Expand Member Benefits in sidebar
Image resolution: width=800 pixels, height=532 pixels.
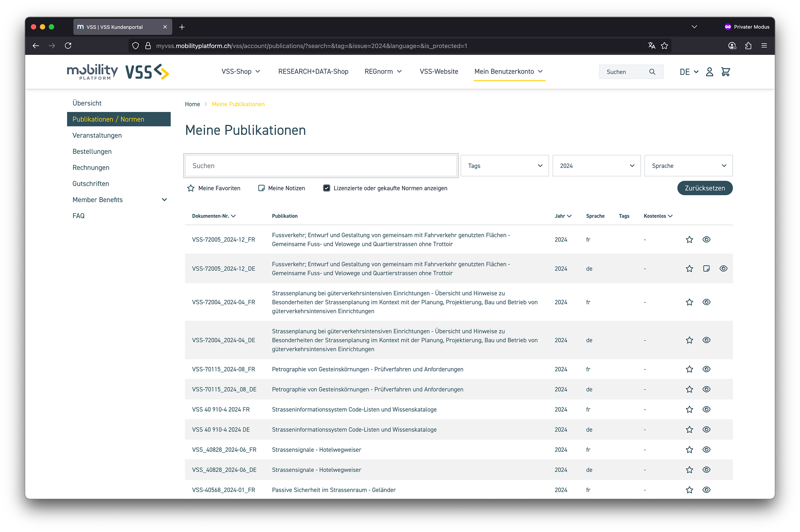pos(164,200)
